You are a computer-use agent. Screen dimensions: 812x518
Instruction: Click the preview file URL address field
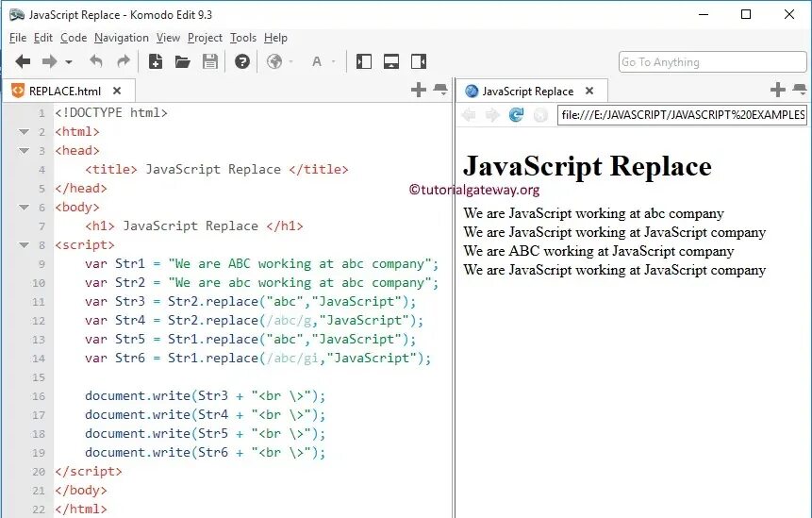[x=682, y=114]
